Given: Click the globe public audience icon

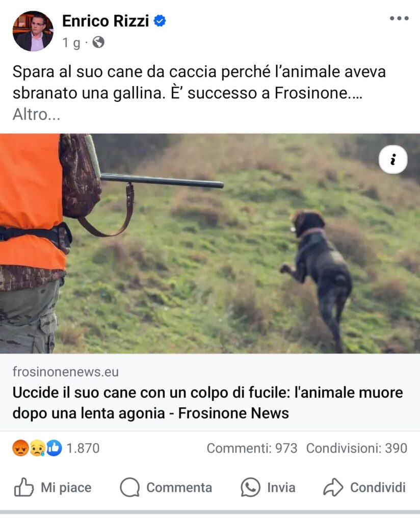Looking at the screenshot, I should (x=98, y=42).
